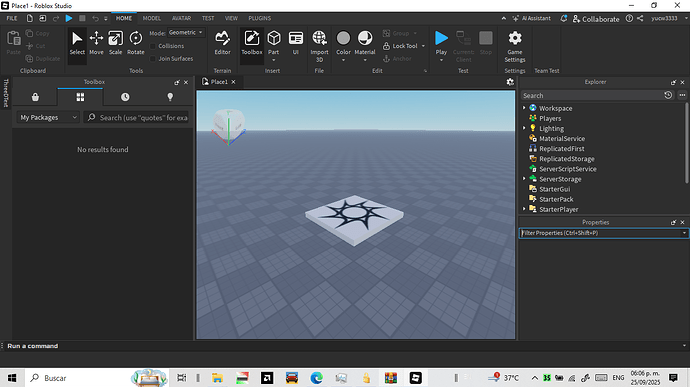Screen dimensions: 690x387
Task: Open the Toolbox Marketplace tab
Action: click(35, 97)
